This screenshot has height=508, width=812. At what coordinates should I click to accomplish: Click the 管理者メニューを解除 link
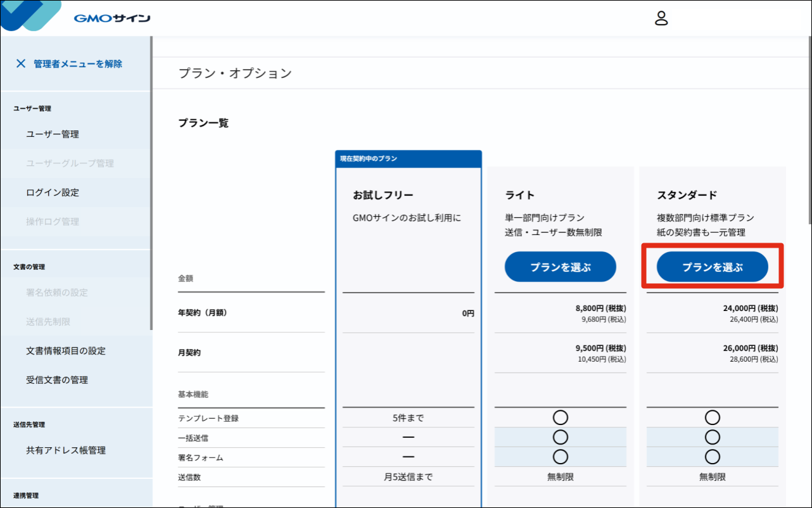pyautogui.click(x=77, y=63)
